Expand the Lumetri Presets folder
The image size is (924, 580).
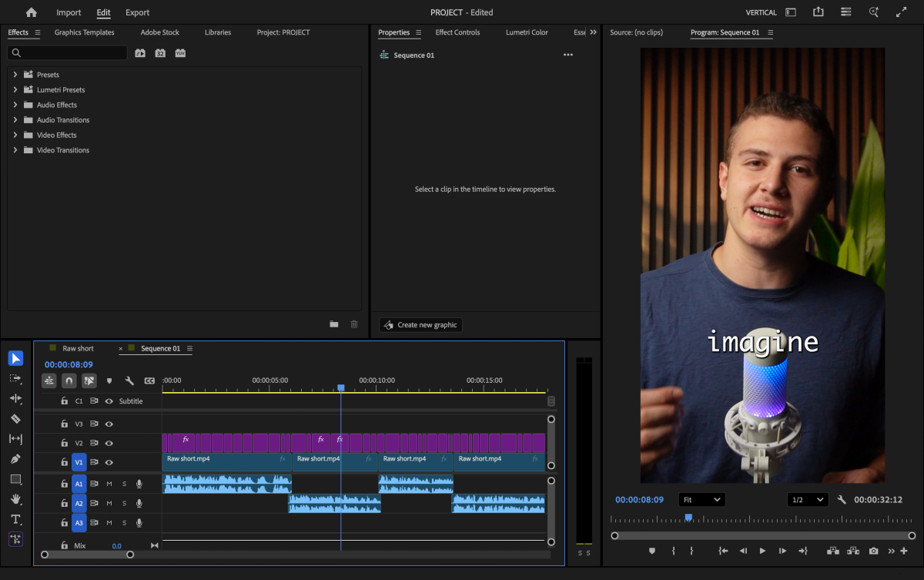(x=15, y=89)
